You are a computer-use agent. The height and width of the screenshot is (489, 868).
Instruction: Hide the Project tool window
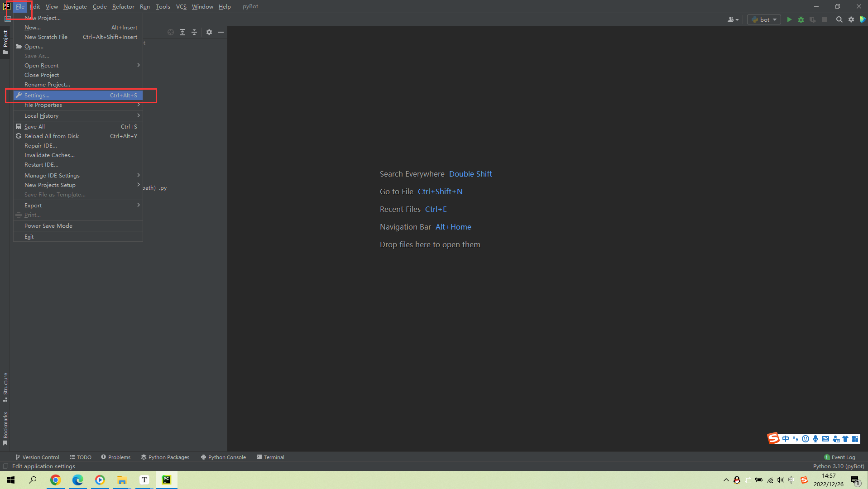[221, 32]
